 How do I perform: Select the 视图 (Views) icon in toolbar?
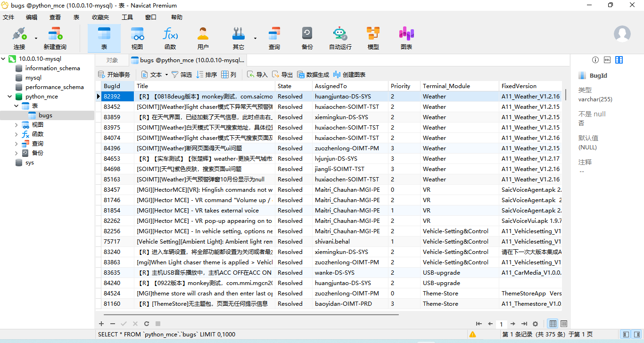tap(137, 38)
